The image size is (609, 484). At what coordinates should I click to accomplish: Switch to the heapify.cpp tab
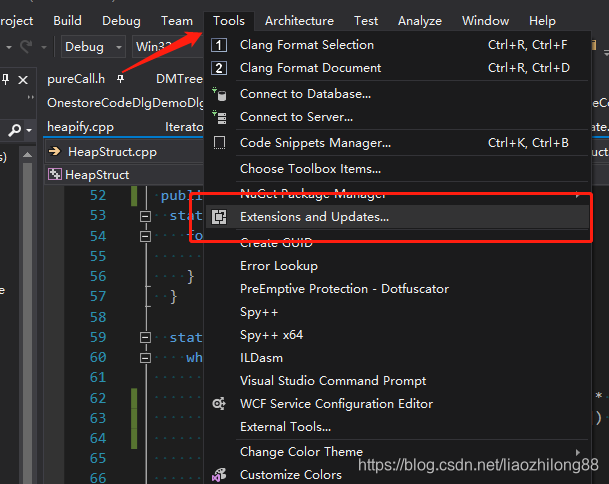80,127
